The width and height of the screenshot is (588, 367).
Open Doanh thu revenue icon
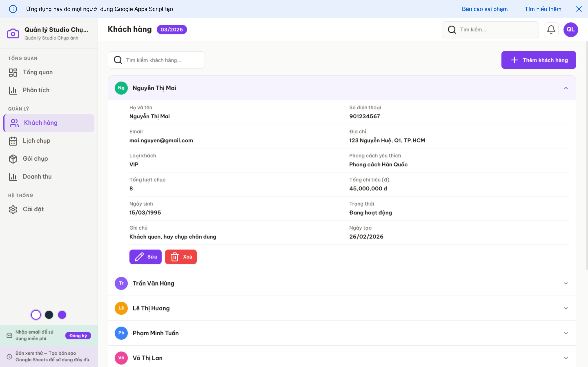tap(13, 176)
